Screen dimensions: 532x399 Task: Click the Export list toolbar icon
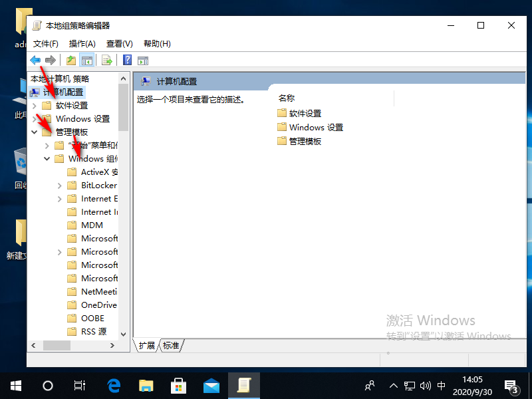[106, 61]
